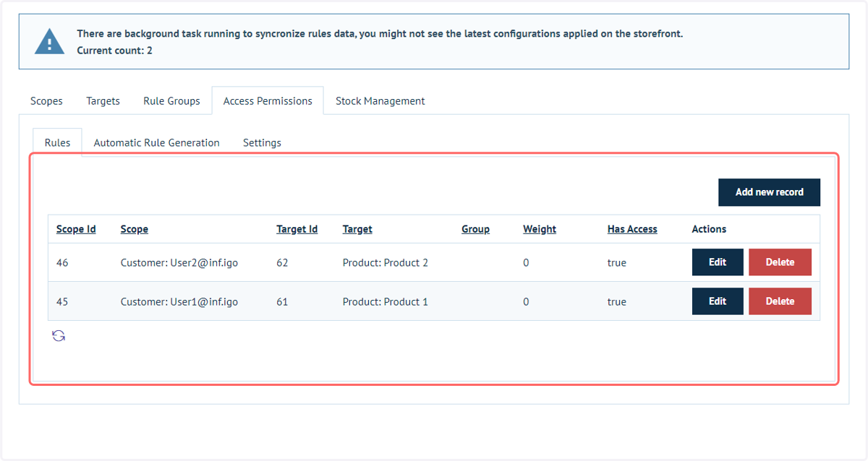The width and height of the screenshot is (868, 461).
Task: Click Has Access value 'true' for Product 2
Action: click(x=617, y=263)
